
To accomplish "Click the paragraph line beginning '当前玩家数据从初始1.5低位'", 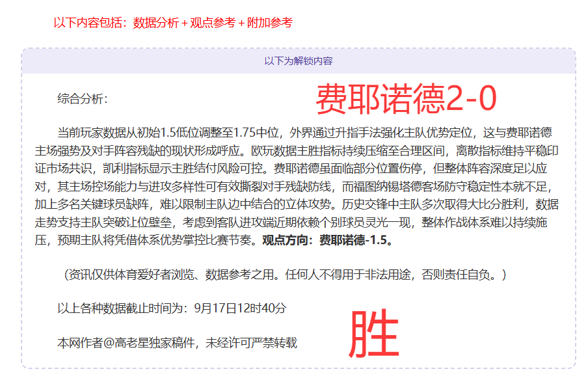I will click(x=304, y=133).
